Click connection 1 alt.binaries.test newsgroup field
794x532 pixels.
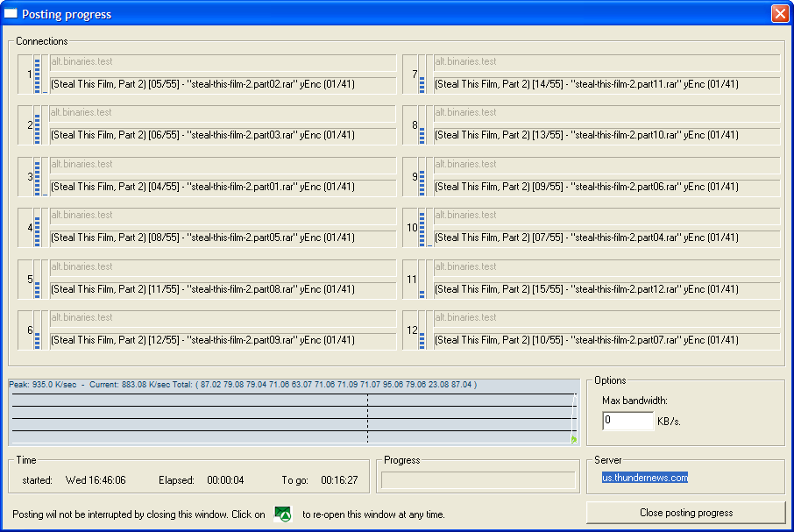click(223, 62)
